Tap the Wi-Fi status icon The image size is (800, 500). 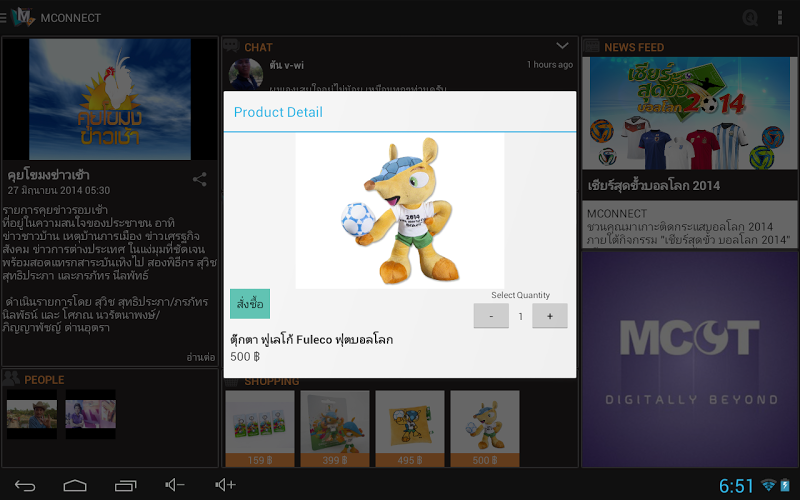(x=768, y=485)
